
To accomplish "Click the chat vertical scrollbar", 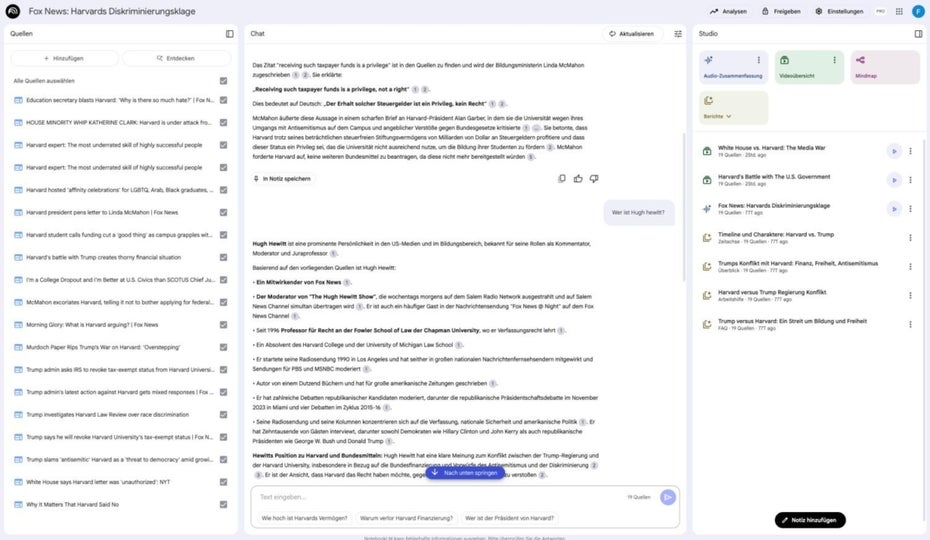I will click(683, 208).
